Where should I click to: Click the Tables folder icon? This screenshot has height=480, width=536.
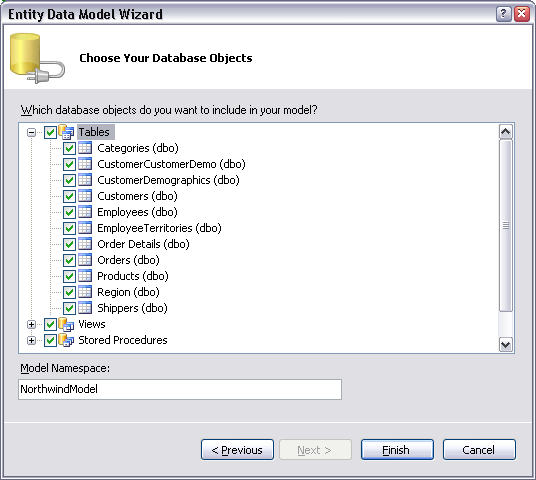66,132
